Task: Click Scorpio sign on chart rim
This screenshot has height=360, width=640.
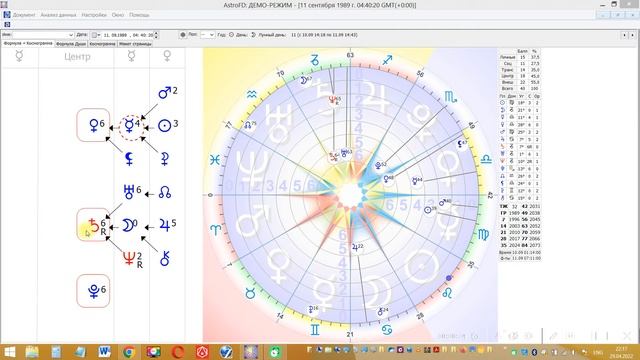Action: click(x=451, y=97)
